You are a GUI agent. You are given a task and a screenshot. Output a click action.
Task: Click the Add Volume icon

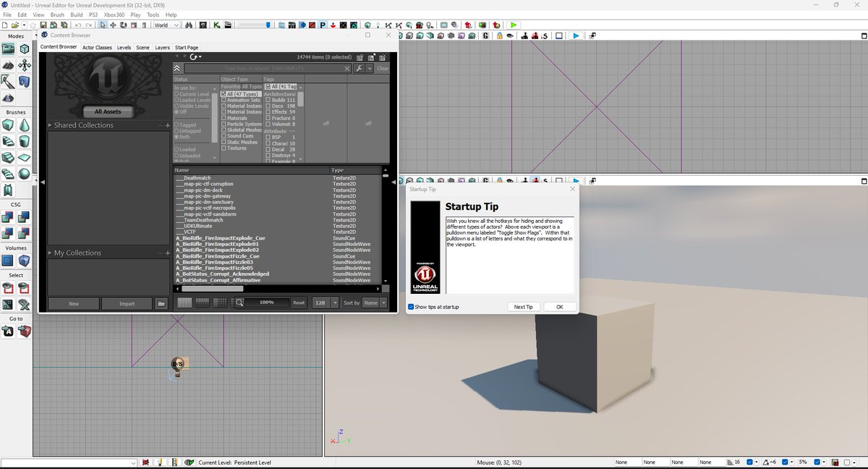24,260
